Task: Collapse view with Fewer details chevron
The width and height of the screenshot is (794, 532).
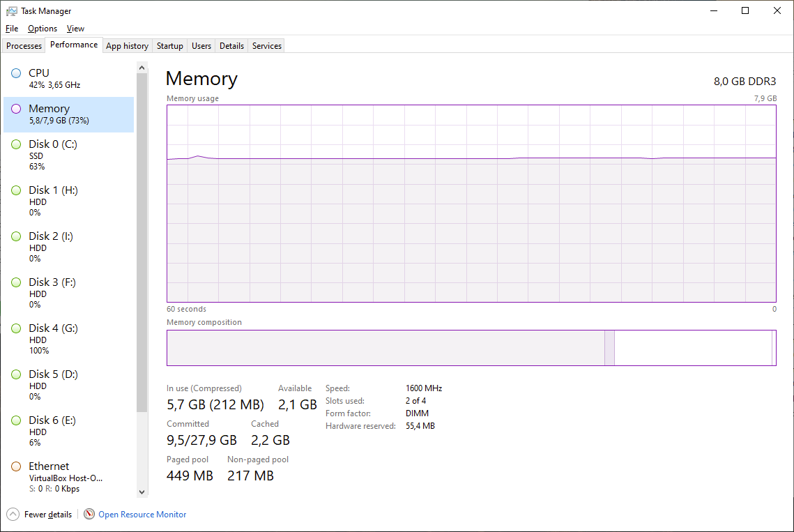Action: (x=13, y=515)
